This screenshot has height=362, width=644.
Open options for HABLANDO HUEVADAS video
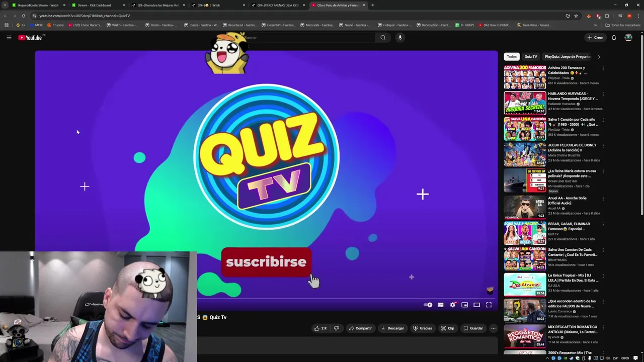[x=603, y=94]
